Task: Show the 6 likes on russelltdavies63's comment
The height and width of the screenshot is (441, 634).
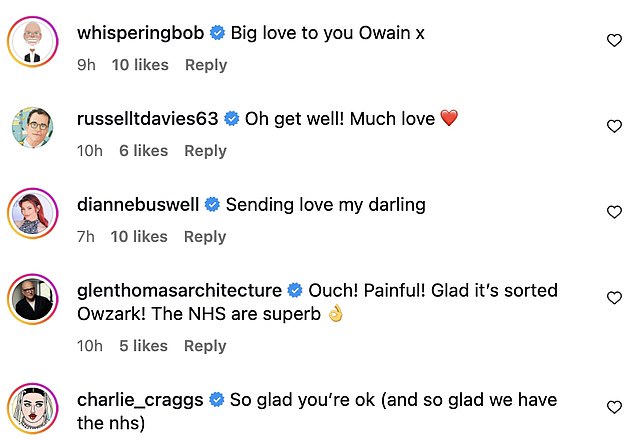Action: (x=143, y=151)
